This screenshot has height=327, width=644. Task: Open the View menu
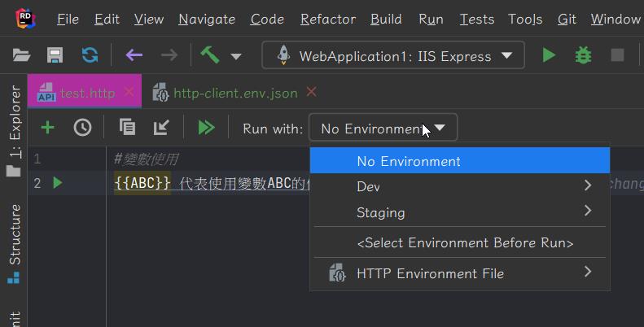click(x=149, y=19)
